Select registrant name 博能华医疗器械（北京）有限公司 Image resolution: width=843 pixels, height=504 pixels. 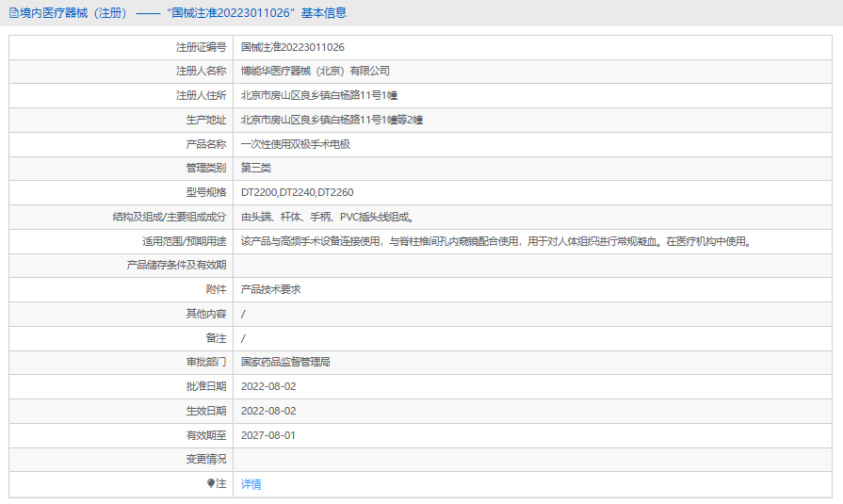(x=315, y=71)
